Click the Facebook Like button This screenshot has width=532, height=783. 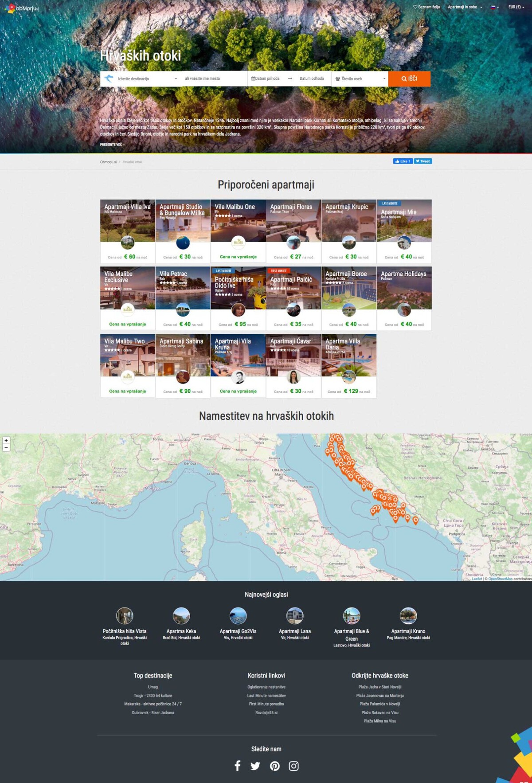point(403,161)
